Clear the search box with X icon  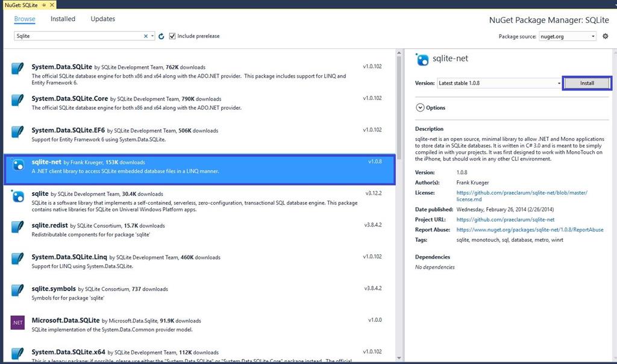146,36
